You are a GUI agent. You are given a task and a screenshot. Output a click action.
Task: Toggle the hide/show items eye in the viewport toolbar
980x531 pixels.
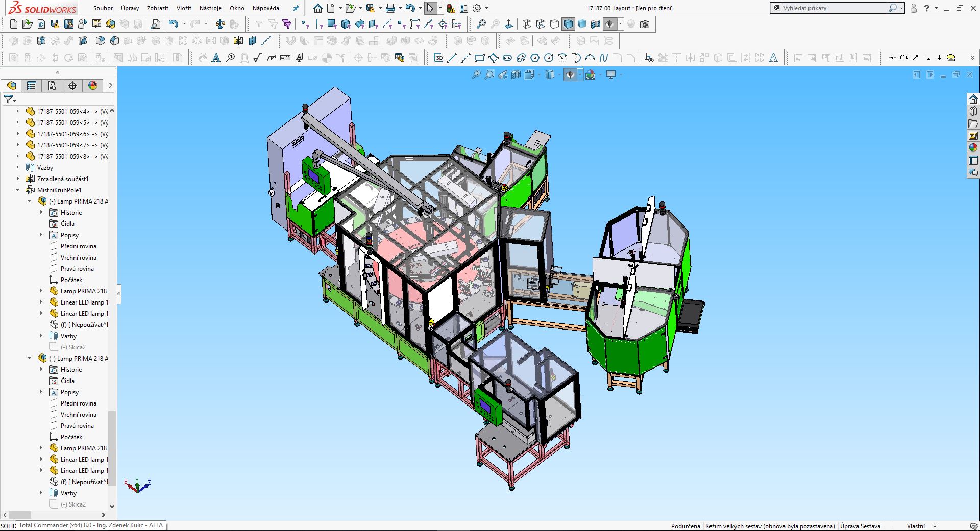(570, 75)
